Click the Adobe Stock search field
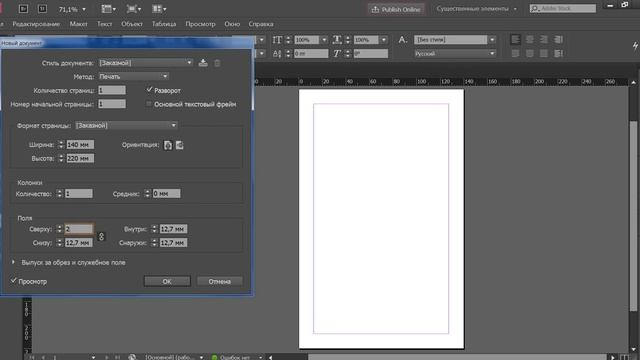The image size is (640, 360). pos(563,8)
